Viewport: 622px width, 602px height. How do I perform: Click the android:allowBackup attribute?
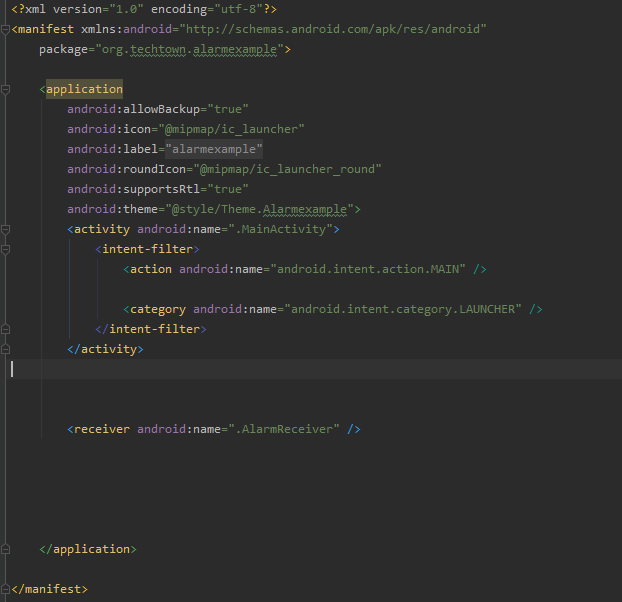[134, 109]
